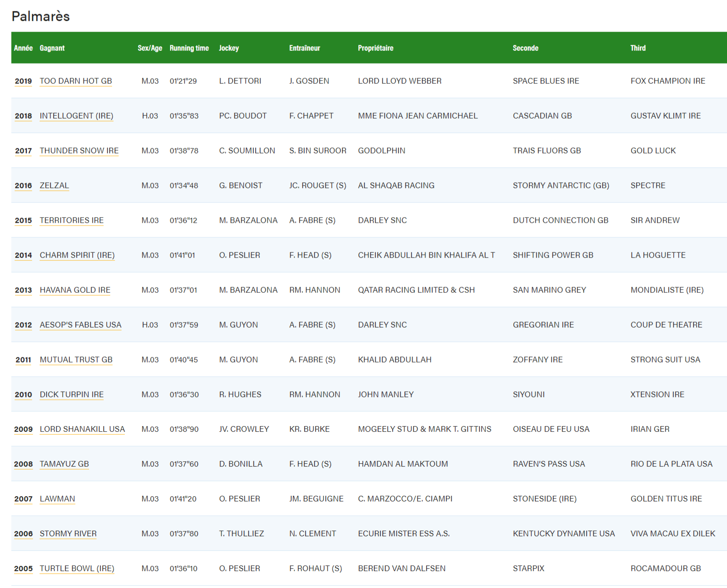Select trainer J. GOSDEN cell

click(x=309, y=81)
